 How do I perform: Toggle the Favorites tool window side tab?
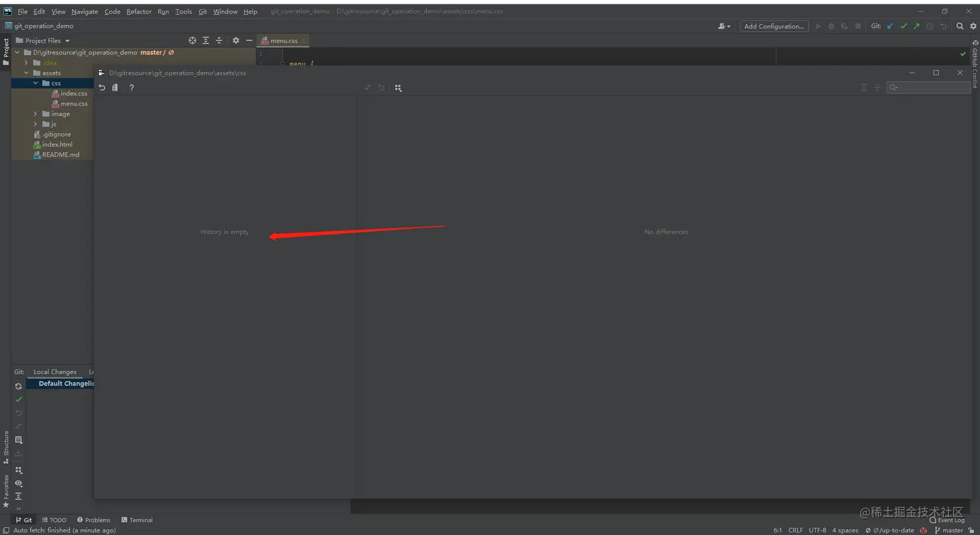click(x=6, y=491)
